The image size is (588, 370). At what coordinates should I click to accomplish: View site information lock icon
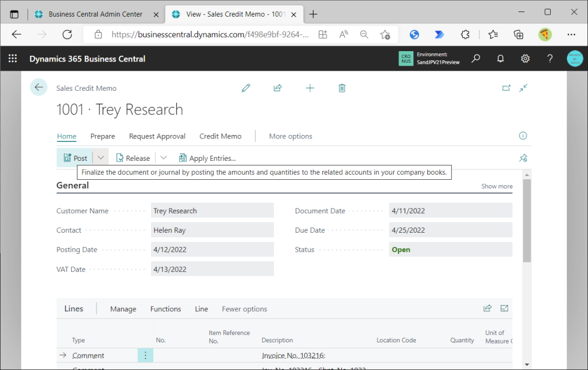tap(98, 34)
